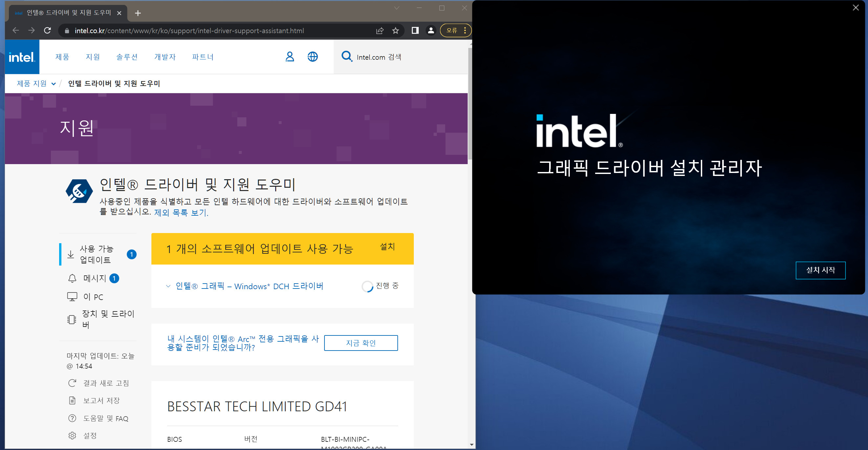This screenshot has width=868, height=450.
Task: Click 설치 on the yellow update banner
Action: tap(388, 246)
